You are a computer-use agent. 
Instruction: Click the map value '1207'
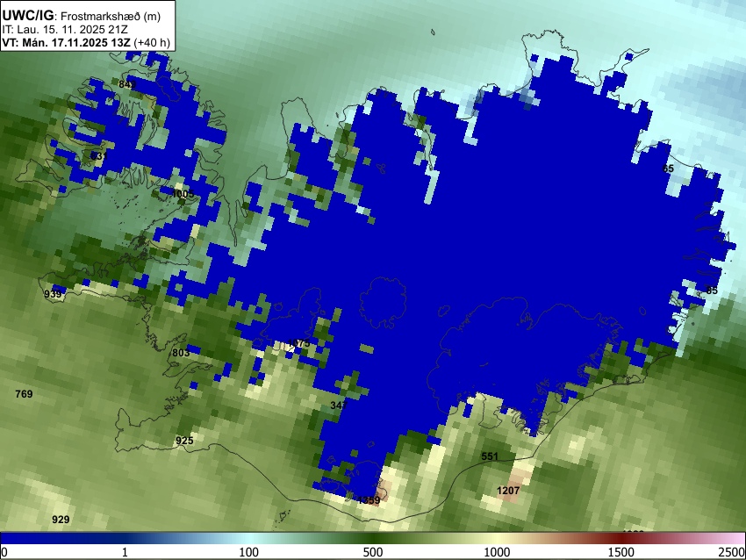point(508,490)
